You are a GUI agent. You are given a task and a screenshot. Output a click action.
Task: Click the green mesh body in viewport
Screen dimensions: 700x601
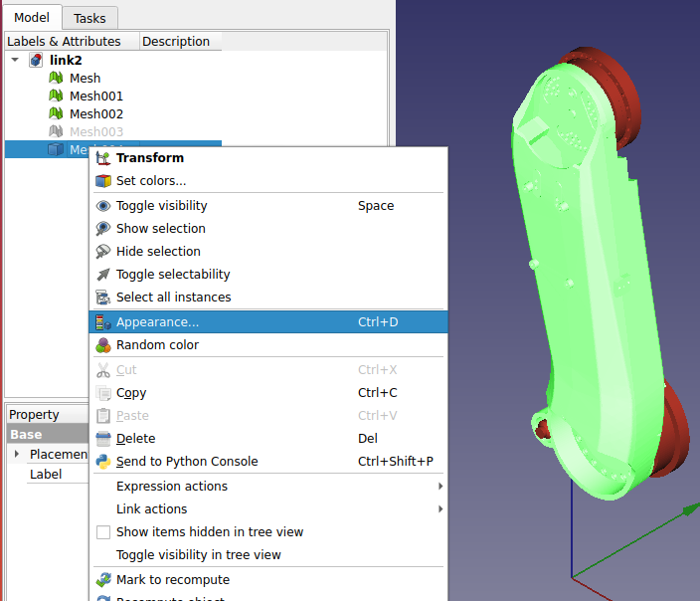[587, 299]
